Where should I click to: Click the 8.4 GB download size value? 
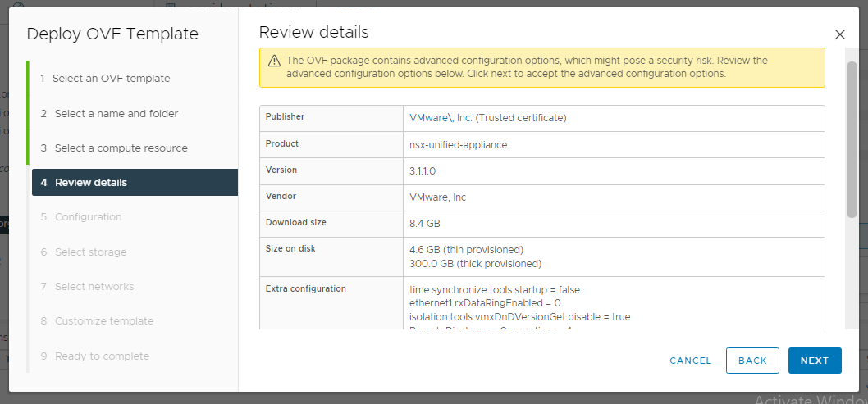click(x=425, y=224)
